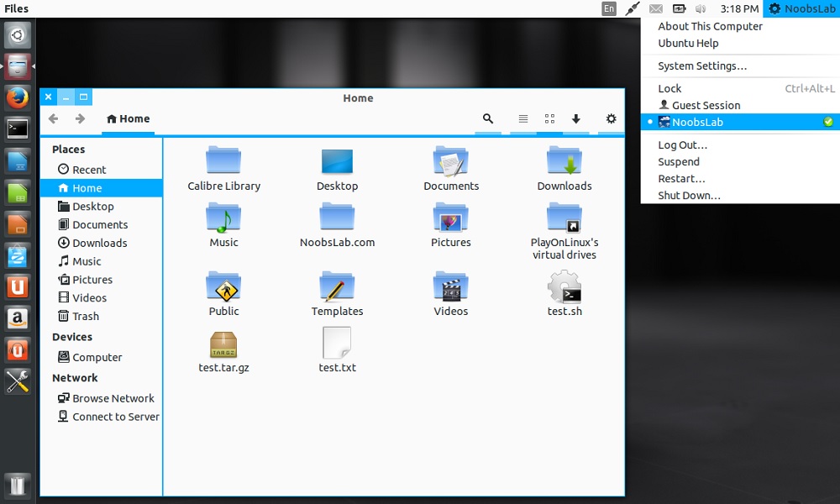Choose Suspend from system menu
This screenshot has height=504, width=840.
740,162
